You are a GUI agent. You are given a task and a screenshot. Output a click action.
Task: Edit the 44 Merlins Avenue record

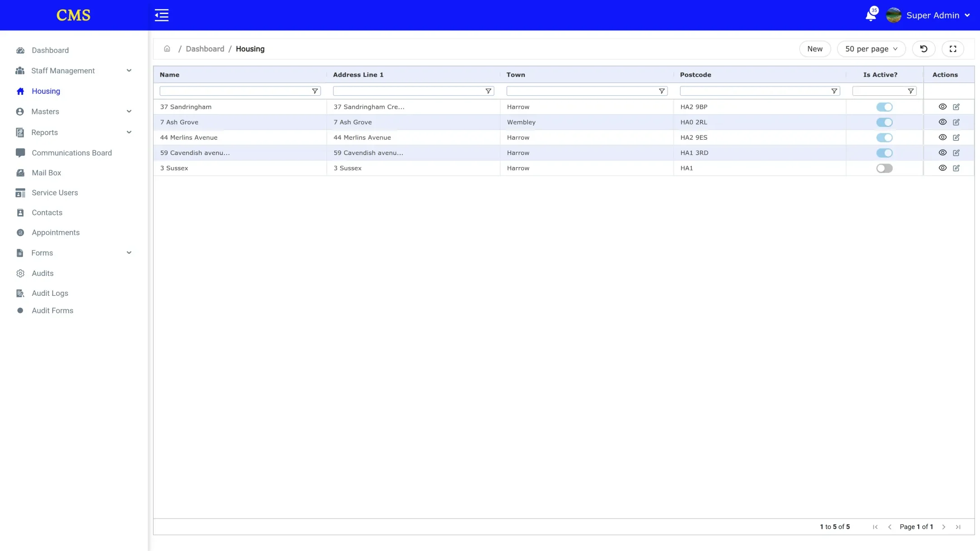(956, 137)
